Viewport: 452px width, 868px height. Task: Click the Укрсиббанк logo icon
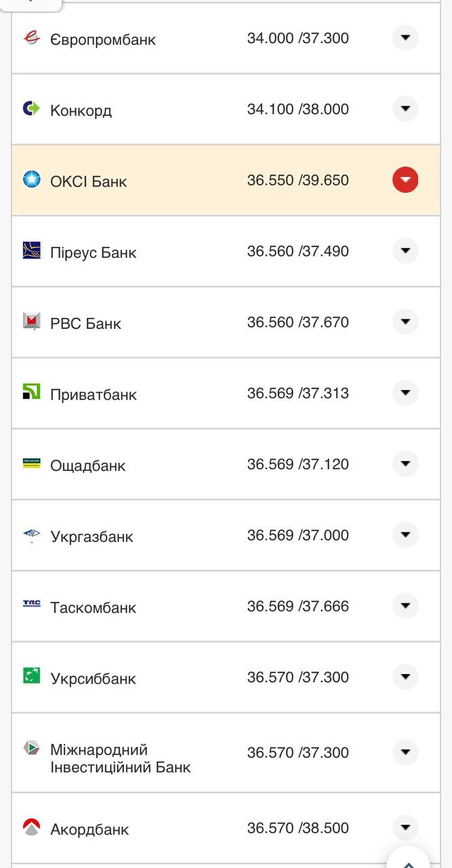32,676
